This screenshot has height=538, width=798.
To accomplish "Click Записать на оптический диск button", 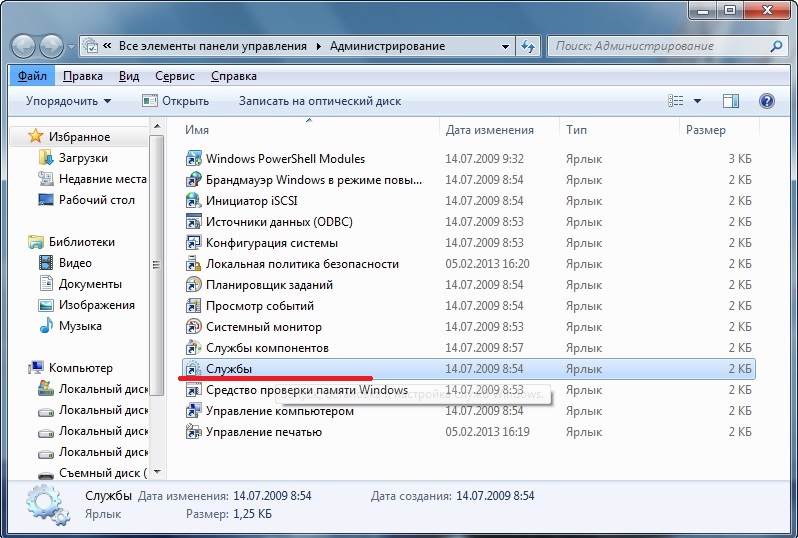I will [319, 101].
